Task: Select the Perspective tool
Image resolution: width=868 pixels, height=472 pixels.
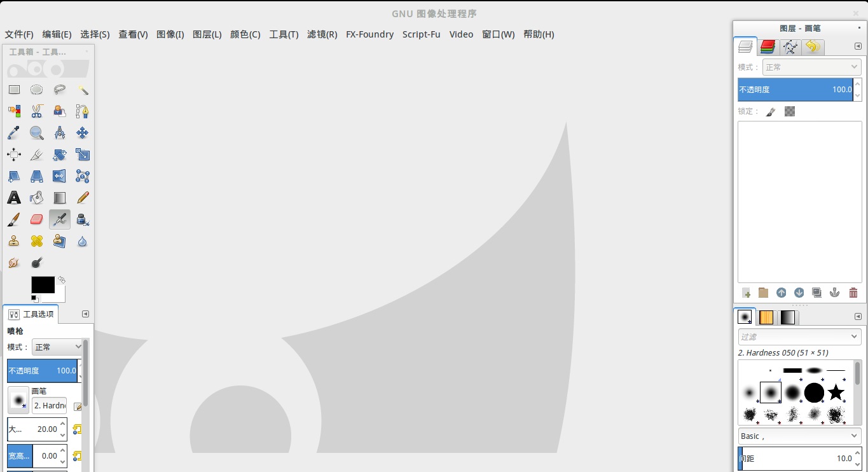Action: point(37,176)
